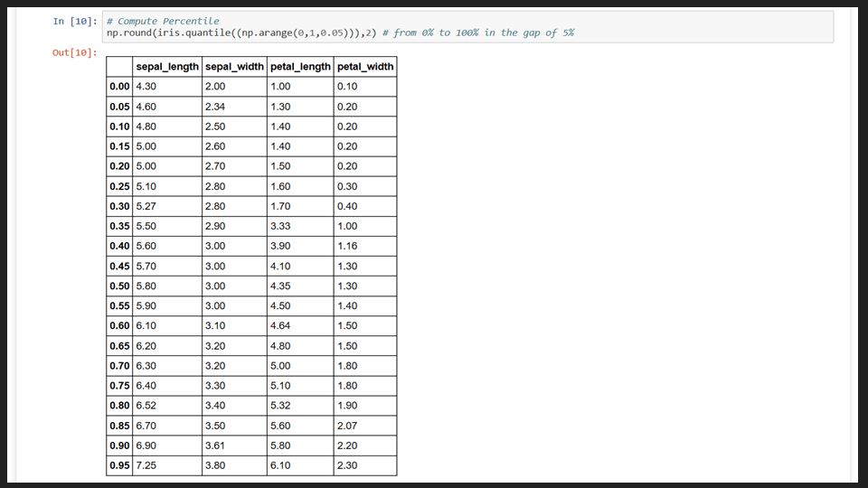Select the 0.50 row index label

click(x=119, y=286)
